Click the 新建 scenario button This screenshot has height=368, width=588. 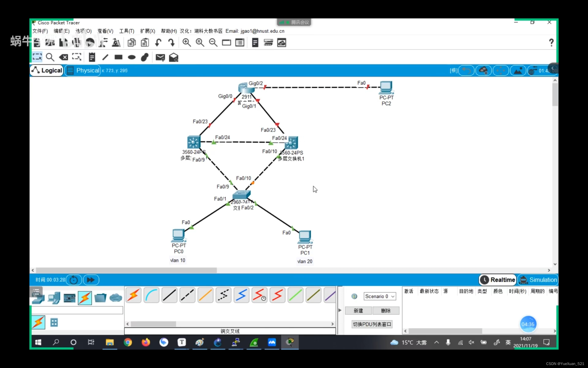(358, 311)
